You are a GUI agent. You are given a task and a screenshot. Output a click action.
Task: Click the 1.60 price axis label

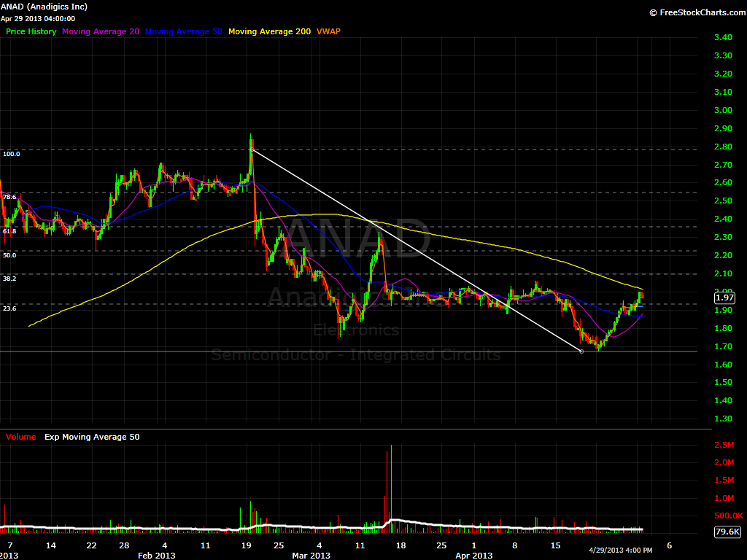(723, 365)
